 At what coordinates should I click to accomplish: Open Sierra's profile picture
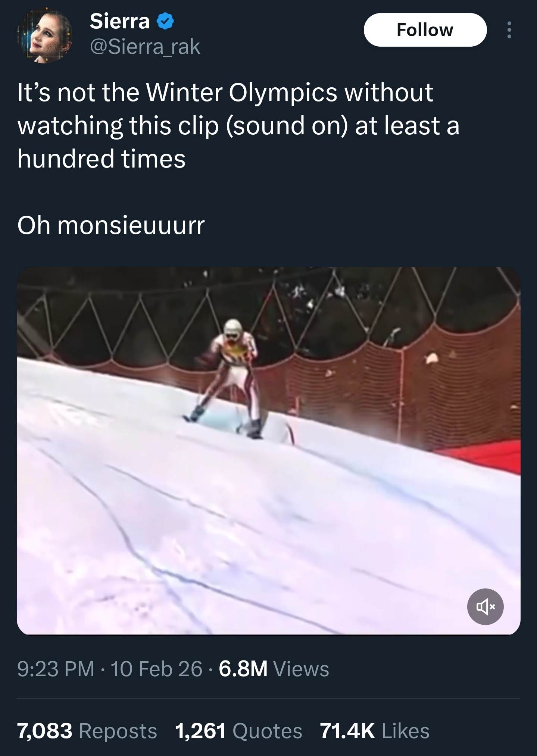coord(45,36)
